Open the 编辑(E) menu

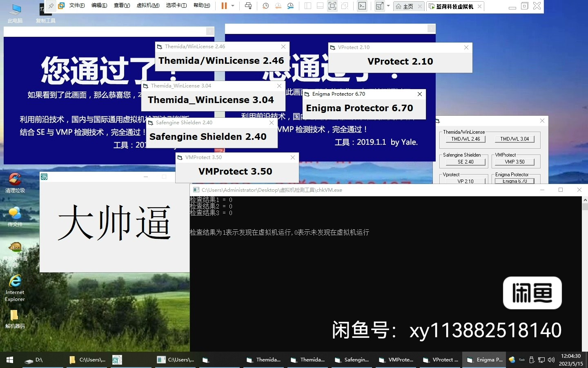[99, 6]
